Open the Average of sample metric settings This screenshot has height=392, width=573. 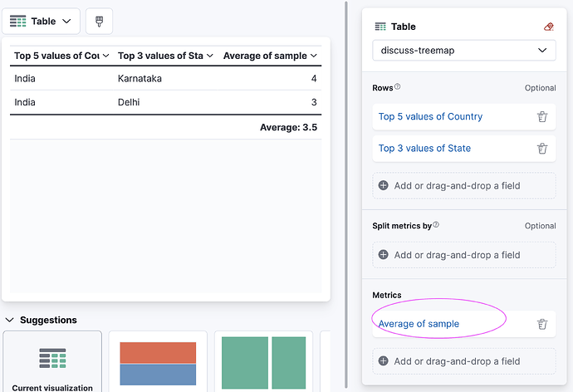(419, 324)
